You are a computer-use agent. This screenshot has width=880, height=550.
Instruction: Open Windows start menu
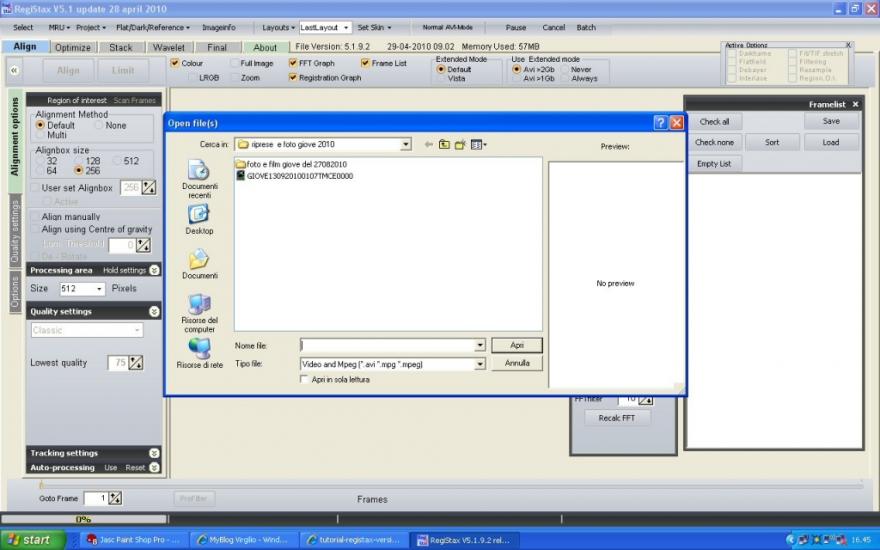click(33, 540)
